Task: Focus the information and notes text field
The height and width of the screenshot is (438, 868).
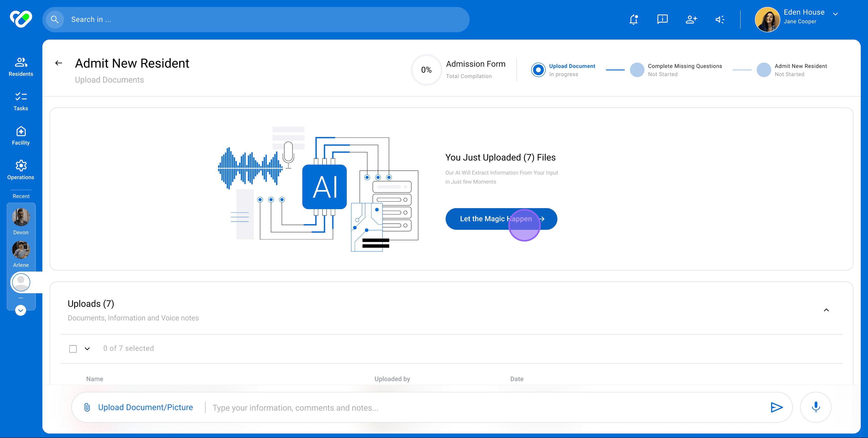Action: pos(485,408)
